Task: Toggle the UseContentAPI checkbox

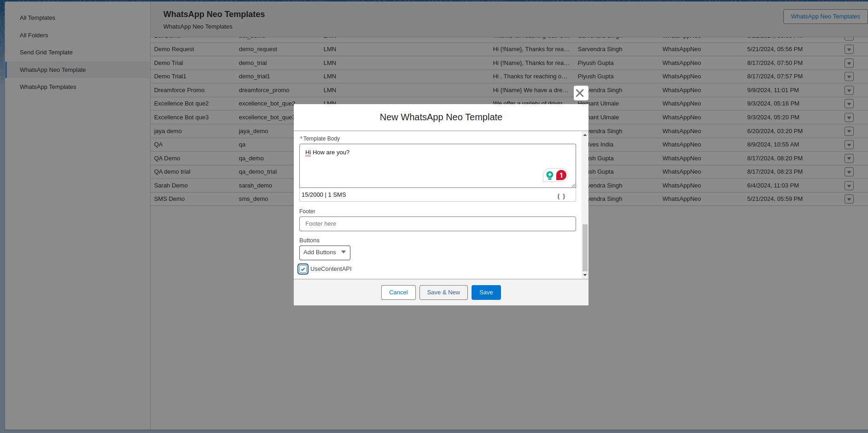Action: (303, 269)
